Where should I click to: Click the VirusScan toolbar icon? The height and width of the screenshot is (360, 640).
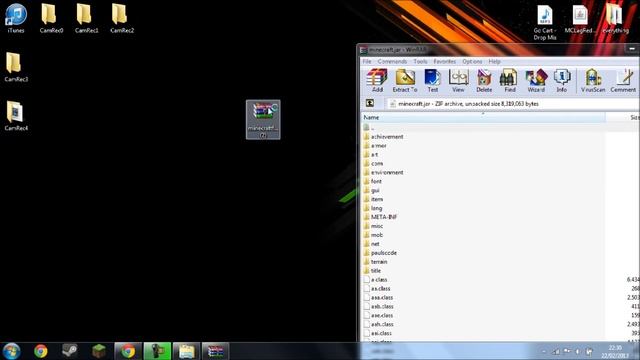[x=593, y=80]
